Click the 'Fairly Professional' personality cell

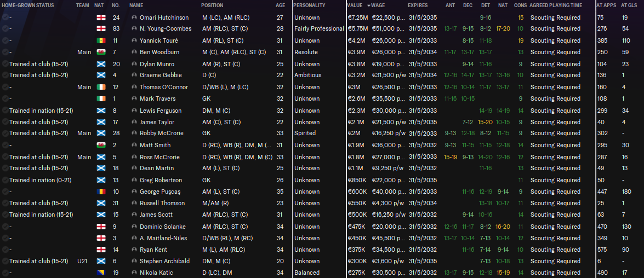coord(319,28)
